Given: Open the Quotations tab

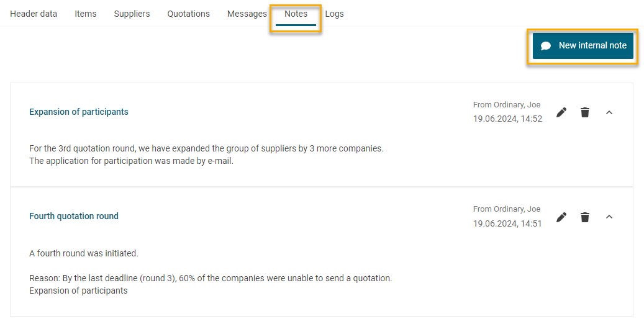Looking at the screenshot, I should 188,14.
